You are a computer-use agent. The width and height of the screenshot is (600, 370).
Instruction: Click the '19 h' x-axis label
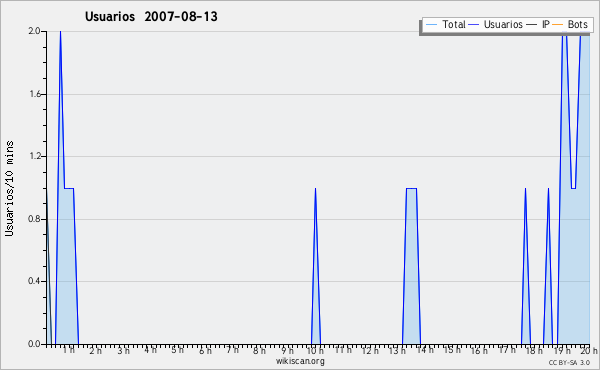pyautogui.click(x=562, y=350)
